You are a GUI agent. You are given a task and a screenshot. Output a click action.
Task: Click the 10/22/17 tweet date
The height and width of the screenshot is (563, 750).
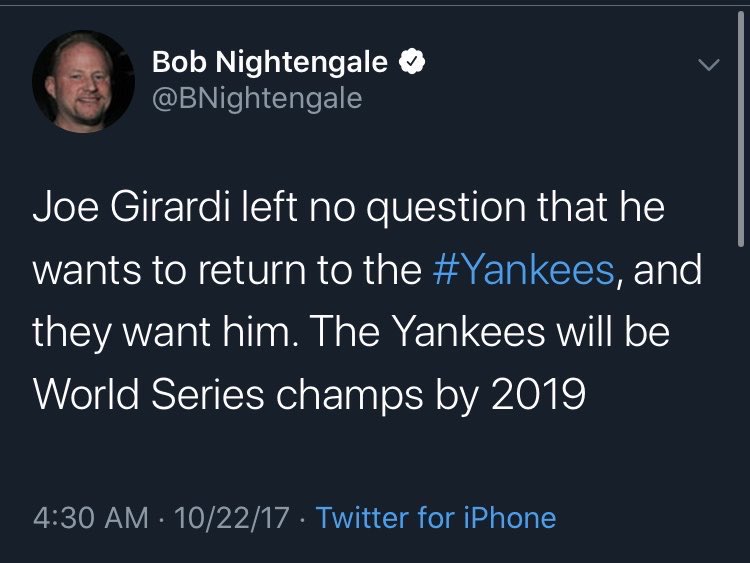click(232, 518)
